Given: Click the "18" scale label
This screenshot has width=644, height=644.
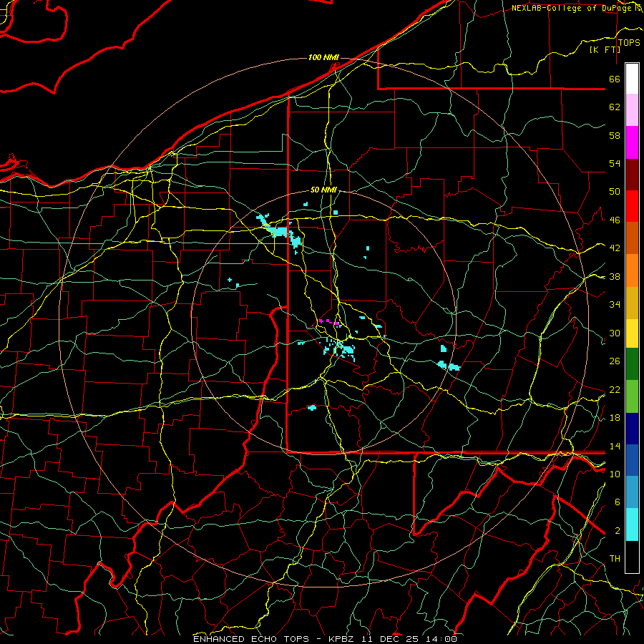Looking at the screenshot, I should click(615, 418).
